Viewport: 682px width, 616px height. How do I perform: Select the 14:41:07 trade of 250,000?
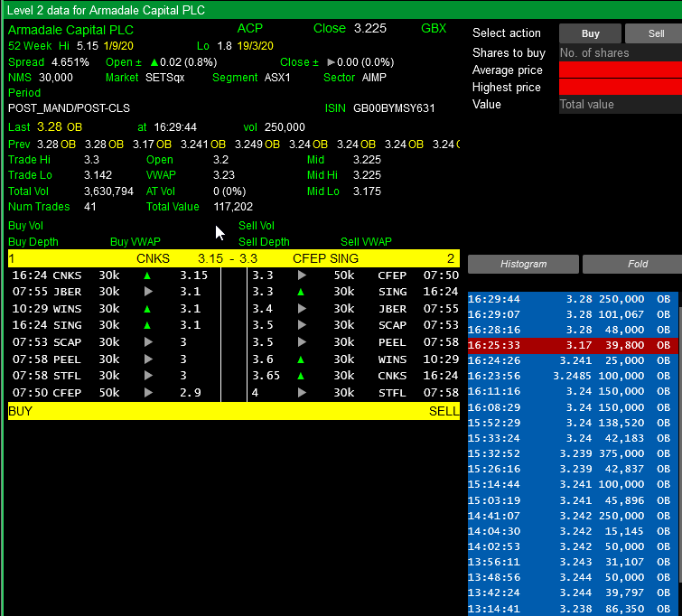573,516
